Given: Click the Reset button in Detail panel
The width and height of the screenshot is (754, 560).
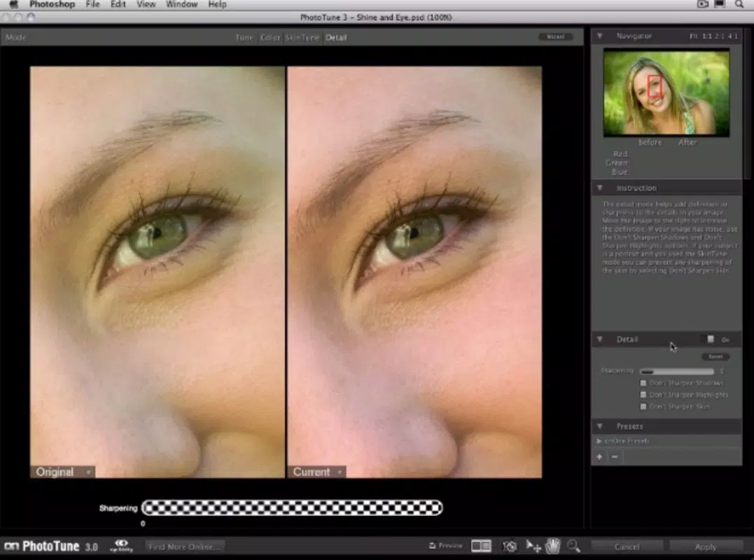Looking at the screenshot, I should [x=715, y=357].
